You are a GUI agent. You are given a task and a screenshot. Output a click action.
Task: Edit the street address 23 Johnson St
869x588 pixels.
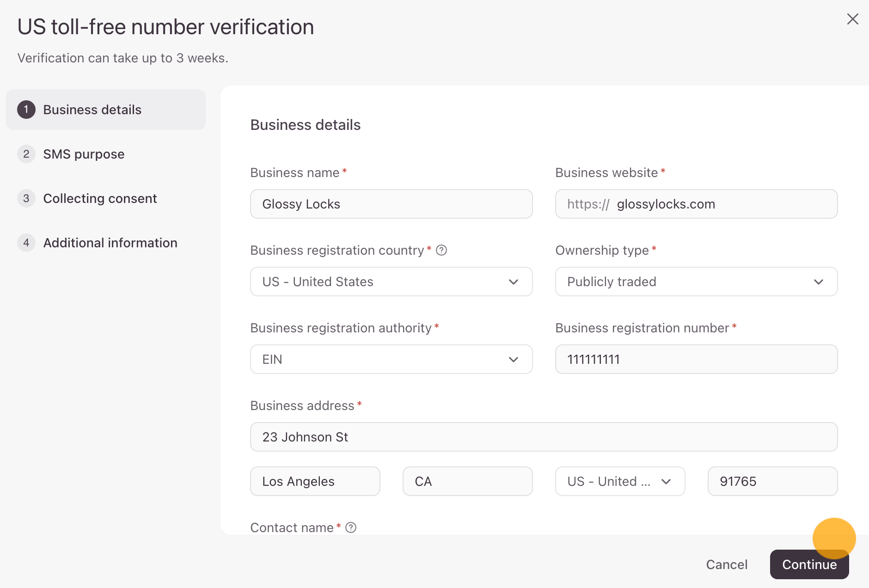tap(544, 437)
